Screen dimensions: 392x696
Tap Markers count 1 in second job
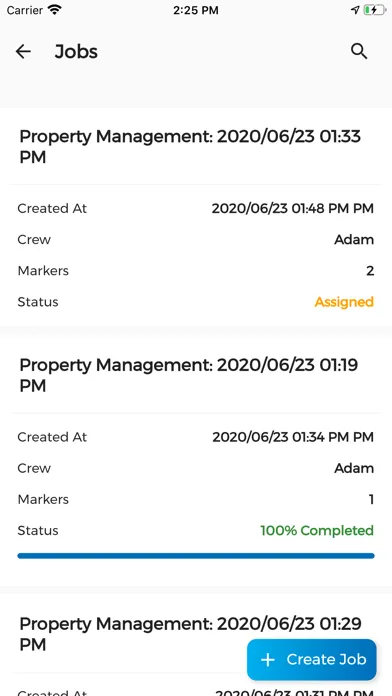pos(371,499)
